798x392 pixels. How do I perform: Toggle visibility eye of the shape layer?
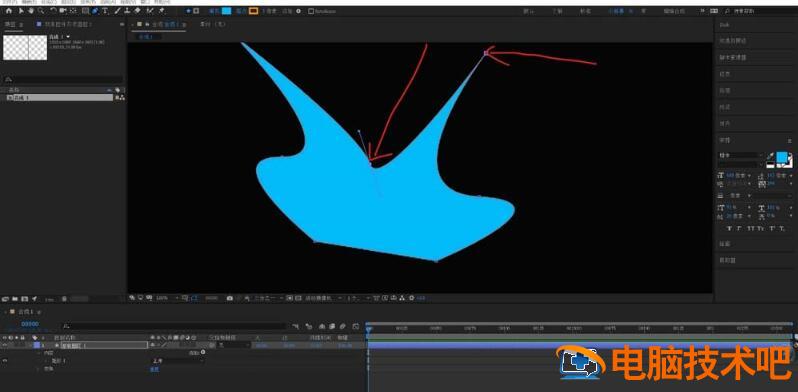point(5,345)
